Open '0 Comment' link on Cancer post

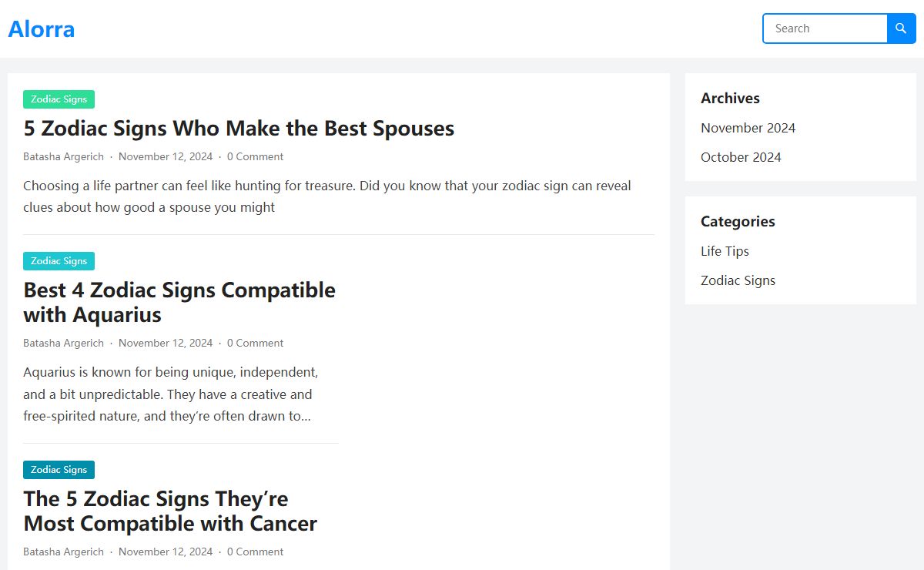[x=255, y=552]
